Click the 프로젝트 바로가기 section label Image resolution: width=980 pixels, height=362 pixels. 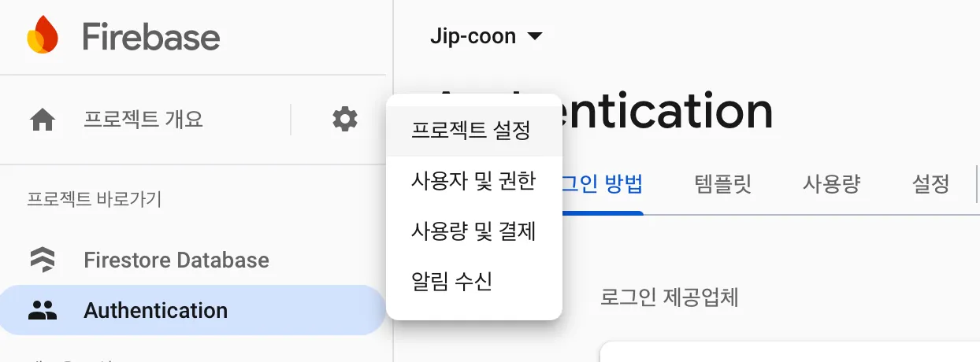click(95, 198)
